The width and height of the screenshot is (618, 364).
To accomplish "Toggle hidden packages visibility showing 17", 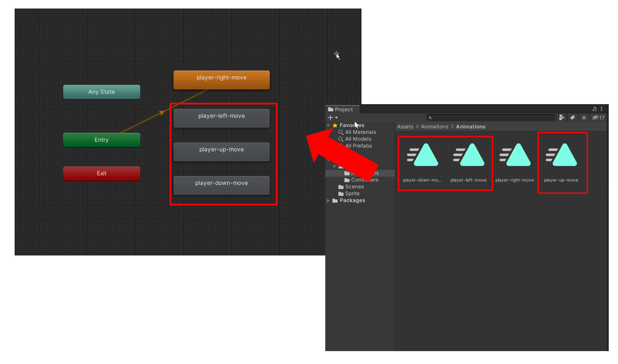I will point(598,118).
